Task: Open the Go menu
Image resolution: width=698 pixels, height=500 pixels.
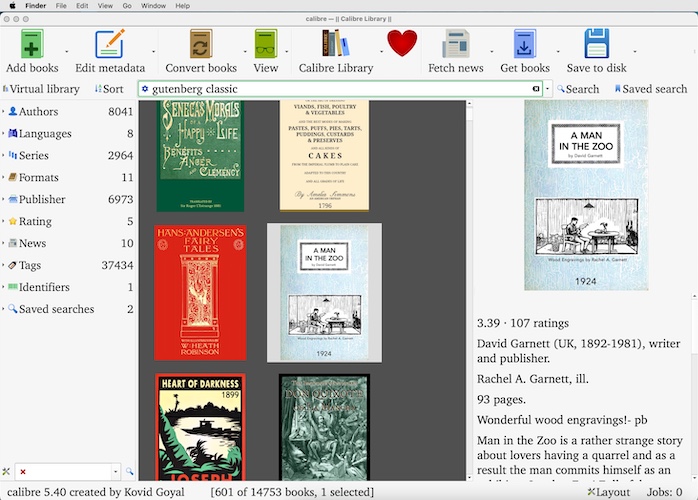Action: coord(127,6)
